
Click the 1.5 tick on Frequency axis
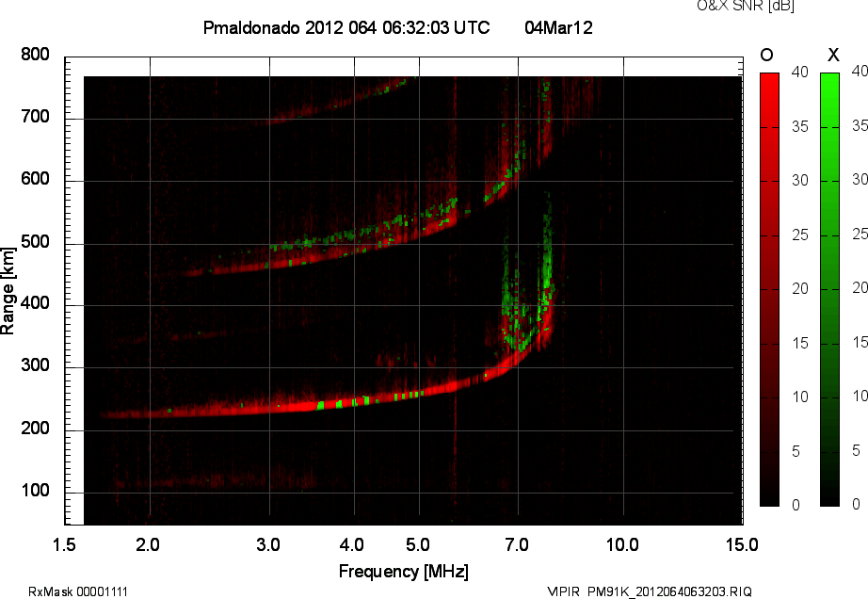pyautogui.click(x=64, y=545)
